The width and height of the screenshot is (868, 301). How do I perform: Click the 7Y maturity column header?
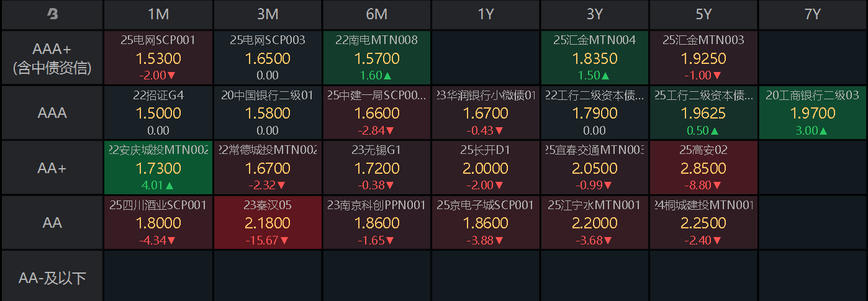click(x=813, y=14)
